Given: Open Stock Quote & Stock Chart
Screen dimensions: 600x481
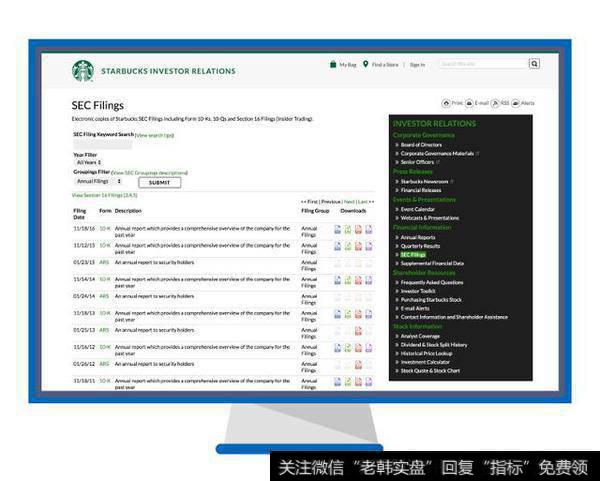Looking at the screenshot, I should click(430, 371).
